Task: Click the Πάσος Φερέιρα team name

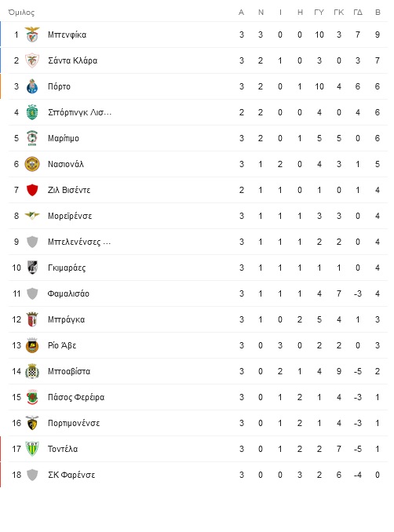Action: pos(76,397)
